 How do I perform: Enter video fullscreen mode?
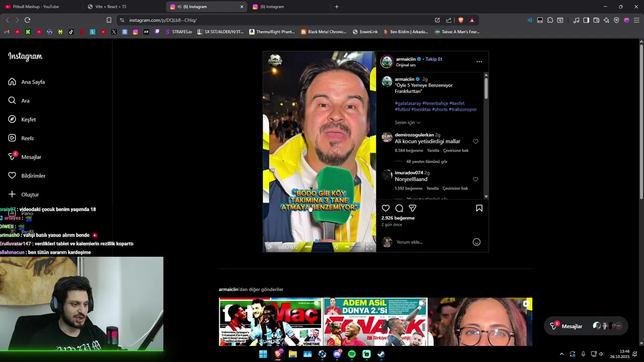369,247
